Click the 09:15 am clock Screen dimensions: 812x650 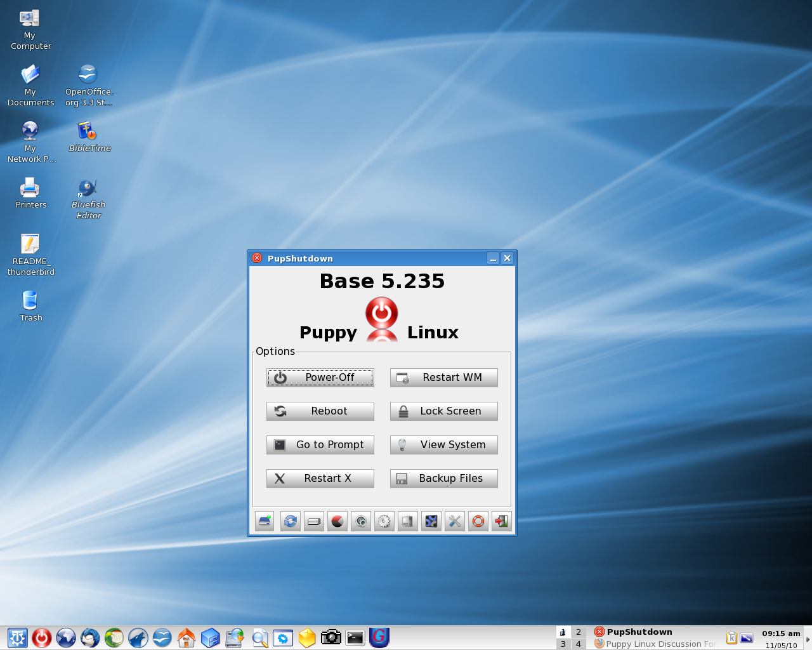781,633
